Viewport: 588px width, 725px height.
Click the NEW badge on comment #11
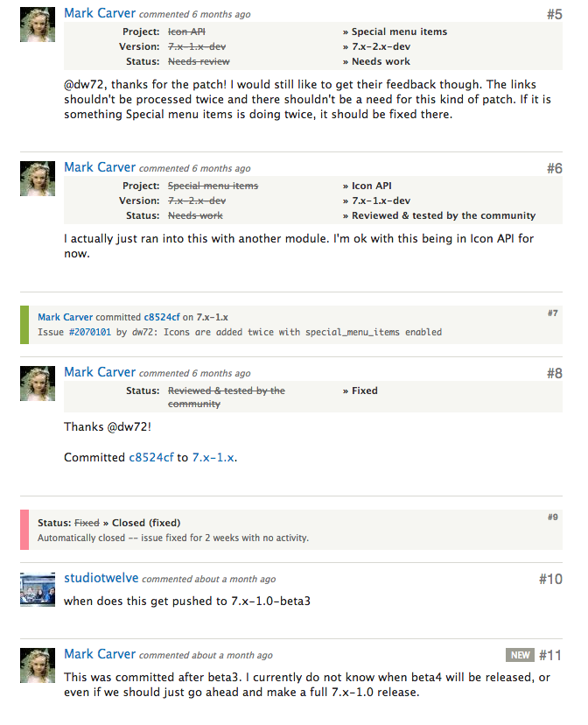point(520,655)
